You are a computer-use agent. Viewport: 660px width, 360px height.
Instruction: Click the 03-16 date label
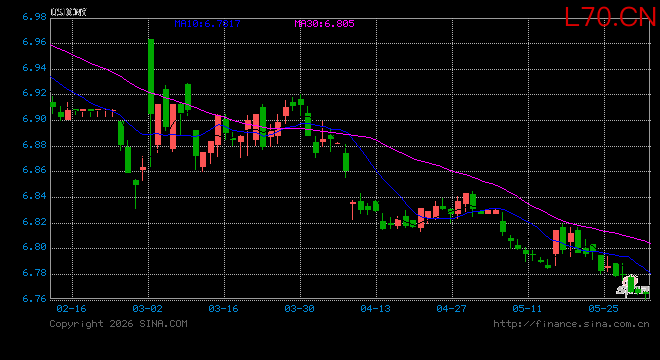coord(224,309)
